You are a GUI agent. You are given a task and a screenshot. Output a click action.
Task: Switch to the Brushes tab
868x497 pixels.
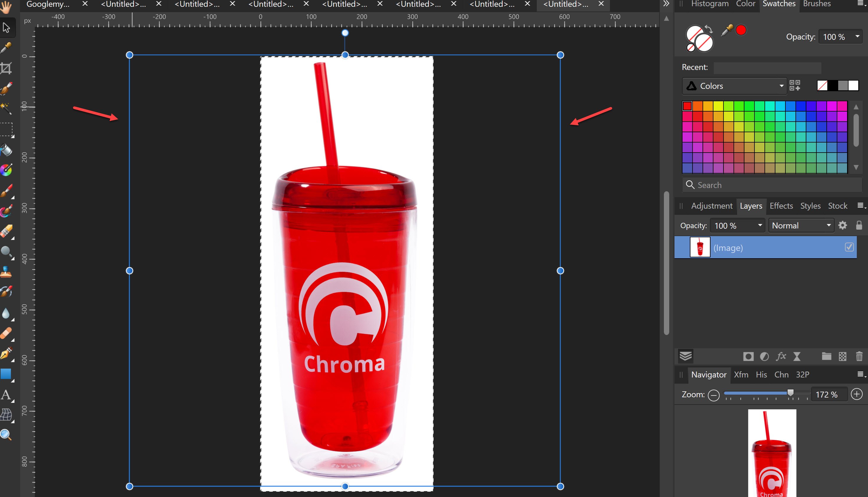[816, 4]
